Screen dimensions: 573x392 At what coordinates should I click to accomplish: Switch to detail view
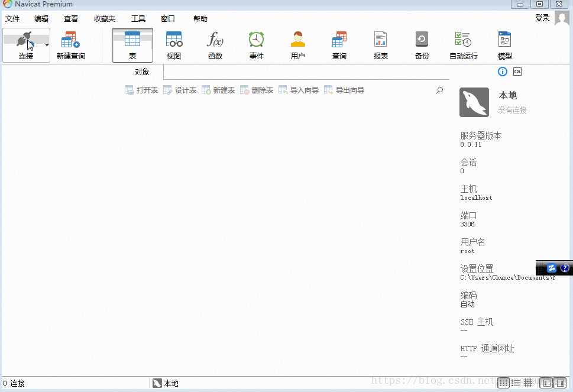[x=528, y=383]
